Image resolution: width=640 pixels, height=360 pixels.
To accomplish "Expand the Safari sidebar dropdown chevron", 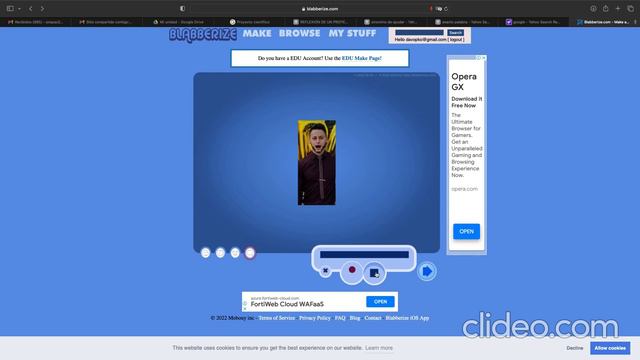I will (19, 9).
